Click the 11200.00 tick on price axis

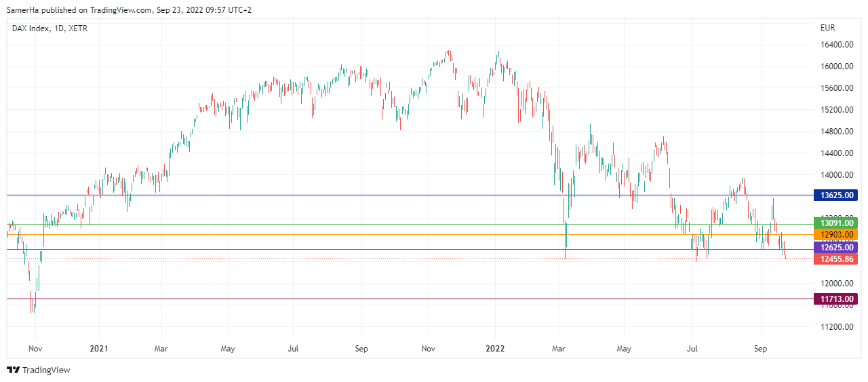pos(836,327)
